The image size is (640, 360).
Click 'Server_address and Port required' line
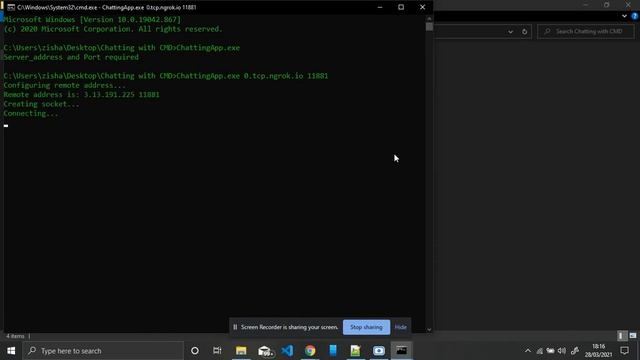click(x=71, y=57)
